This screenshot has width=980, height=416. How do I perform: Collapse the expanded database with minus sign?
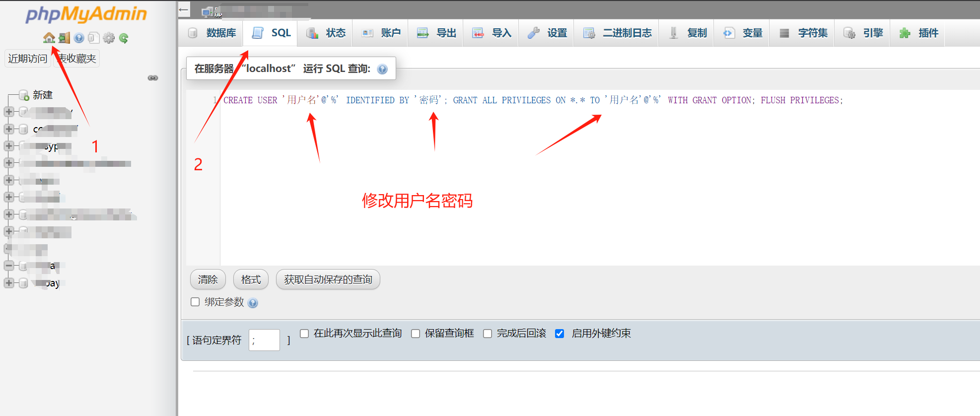pyautogui.click(x=8, y=266)
